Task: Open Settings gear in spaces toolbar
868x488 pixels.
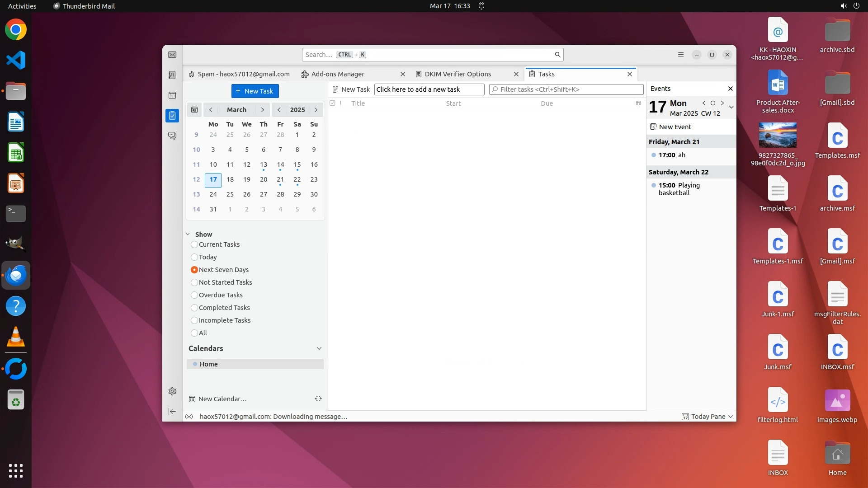Action: (172, 391)
